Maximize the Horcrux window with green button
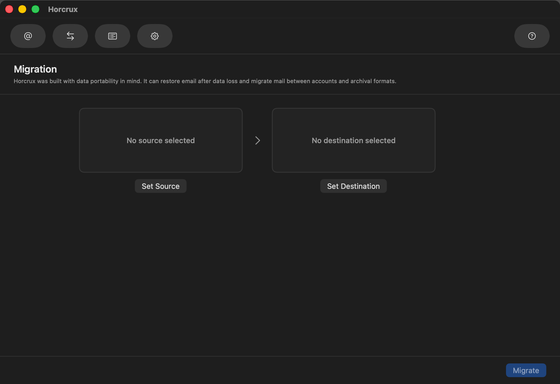 35,9
